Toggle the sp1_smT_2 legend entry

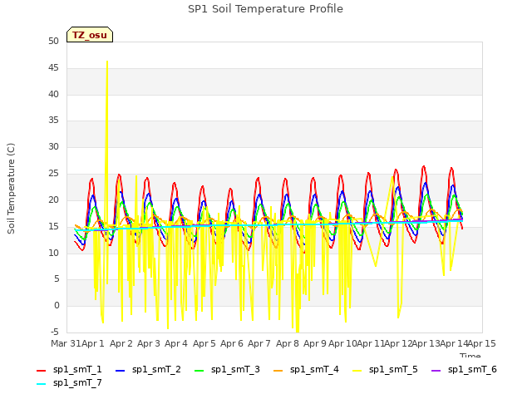148,369
